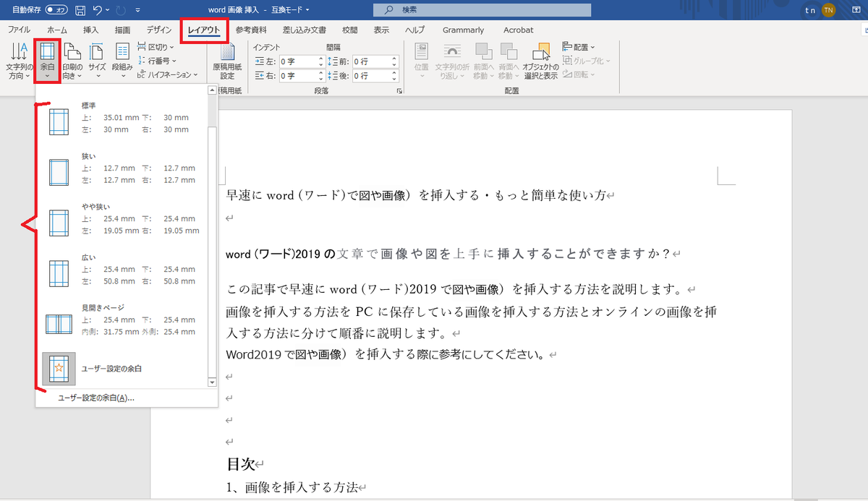
Task: Click the Undo arrow icon
Action: coord(97,10)
